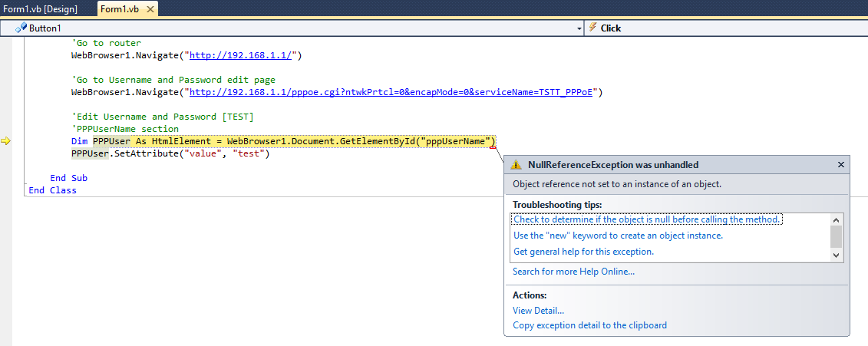Click the yellow execution pointer arrow in margin

pos(6,141)
